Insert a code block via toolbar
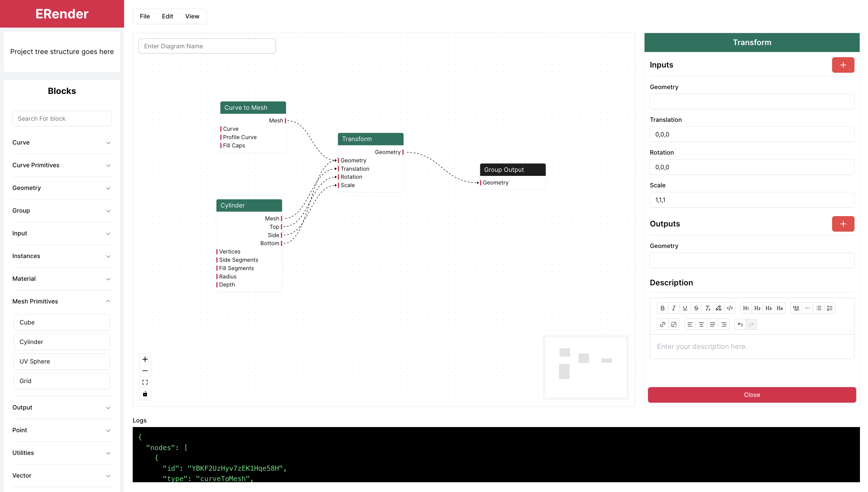 (x=730, y=308)
